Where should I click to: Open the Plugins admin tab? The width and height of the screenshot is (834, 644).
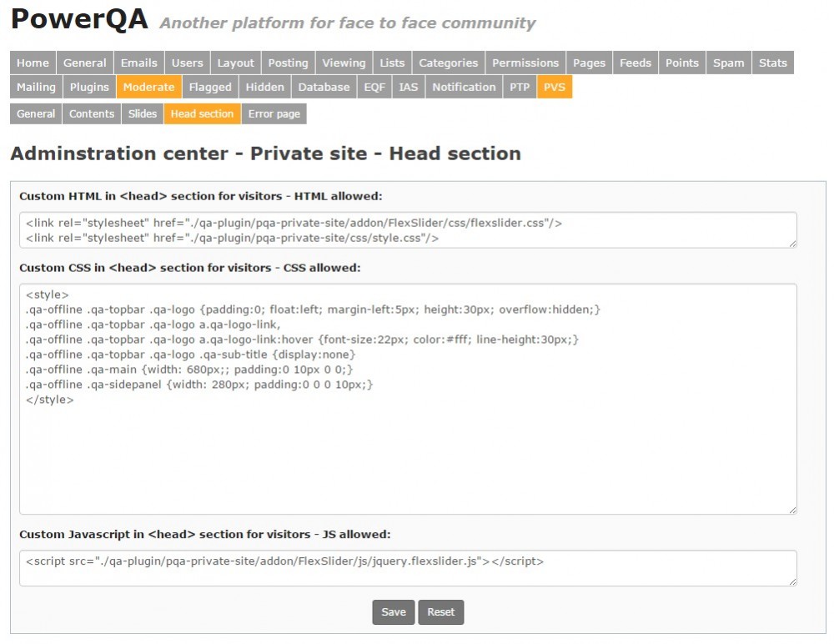(x=89, y=87)
